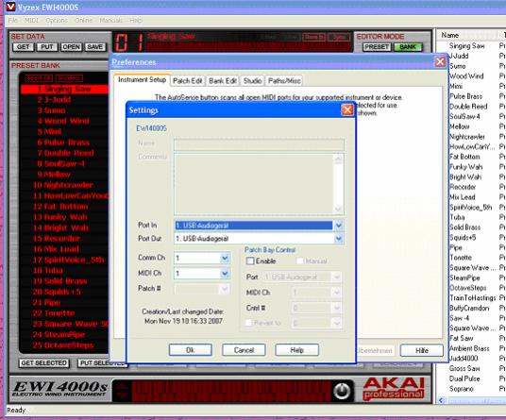Click Help button in Settings dialog
The height and width of the screenshot is (420, 506).
(296, 350)
